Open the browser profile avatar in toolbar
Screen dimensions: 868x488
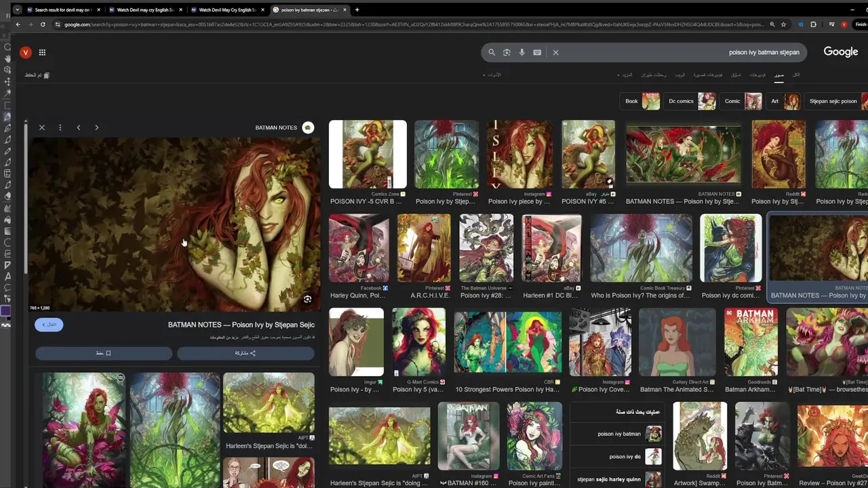[844, 24]
